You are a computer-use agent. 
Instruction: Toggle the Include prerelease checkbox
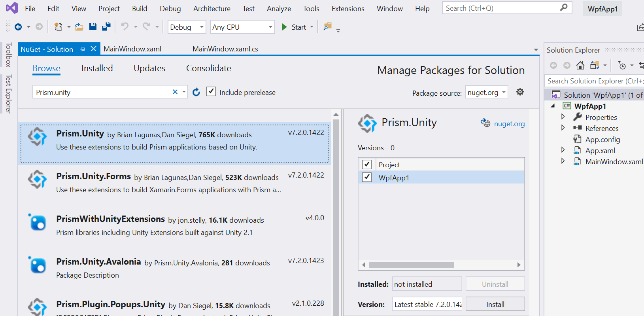211,91
